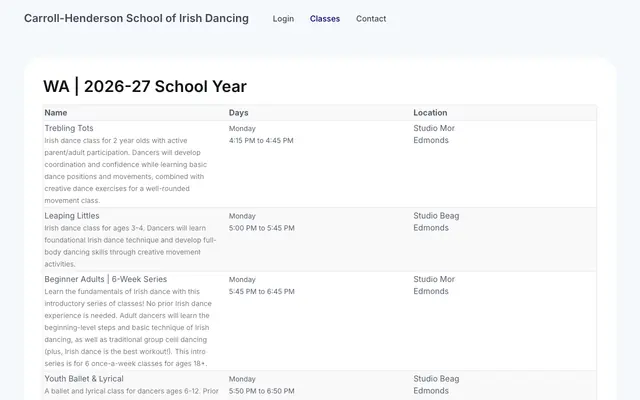Click the Name column header

[56, 113]
